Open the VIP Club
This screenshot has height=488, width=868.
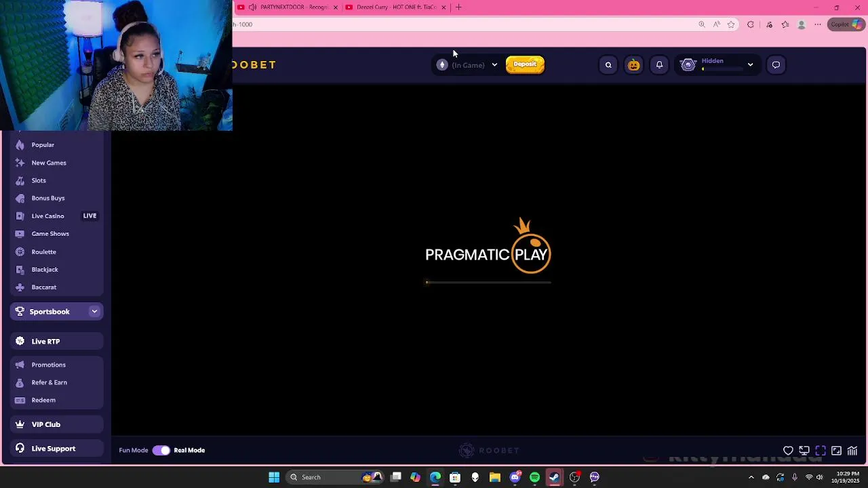click(x=56, y=424)
